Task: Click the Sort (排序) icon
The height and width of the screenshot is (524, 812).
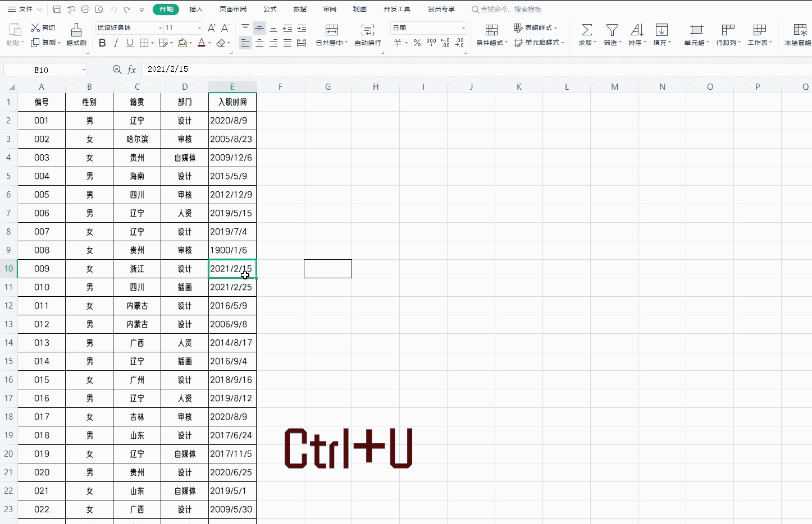Action: click(x=637, y=30)
